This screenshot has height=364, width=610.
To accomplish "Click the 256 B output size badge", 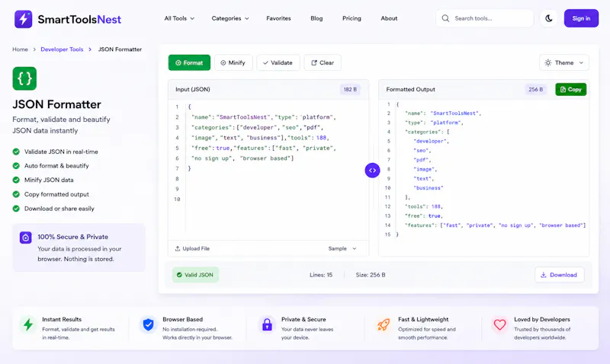I will click(x=535, y=89).
